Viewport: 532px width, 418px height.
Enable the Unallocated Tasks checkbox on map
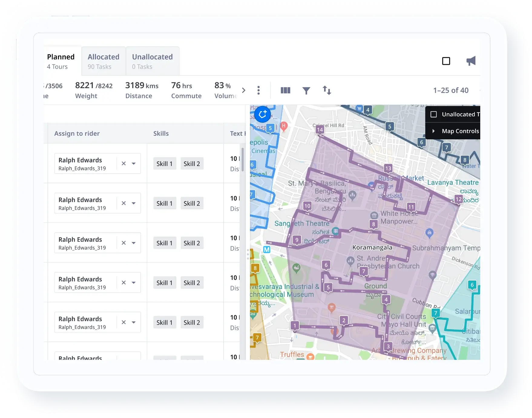click(x=434, y=114)
